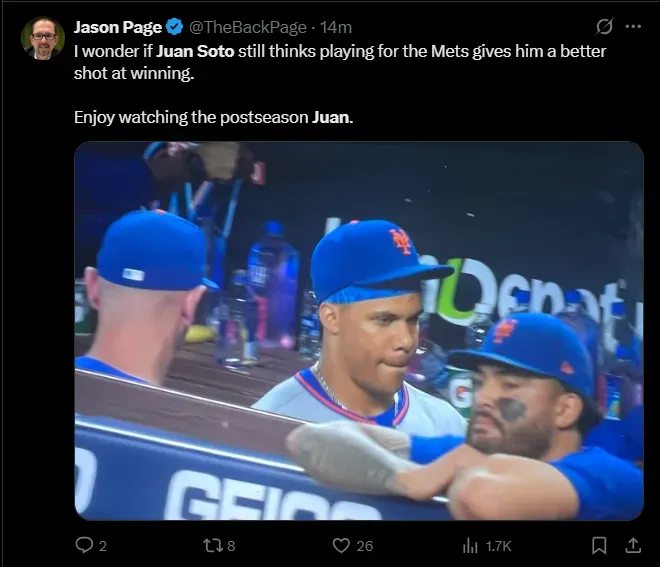The height and width of the screenshot is (567, 660).
Task: Click the bold Juan Soto text
Action: 196,50
